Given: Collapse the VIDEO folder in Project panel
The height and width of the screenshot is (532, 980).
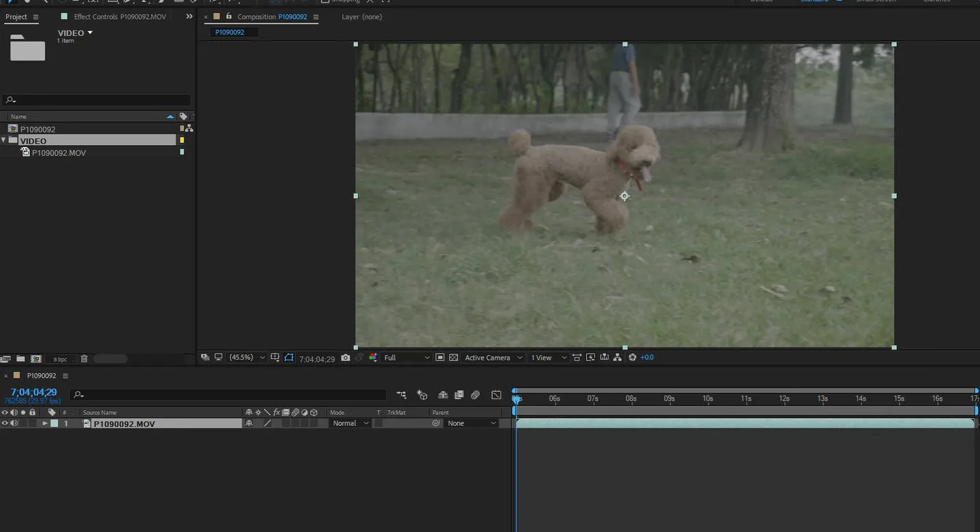Looking at the screenshot, I should pos(3,140).
